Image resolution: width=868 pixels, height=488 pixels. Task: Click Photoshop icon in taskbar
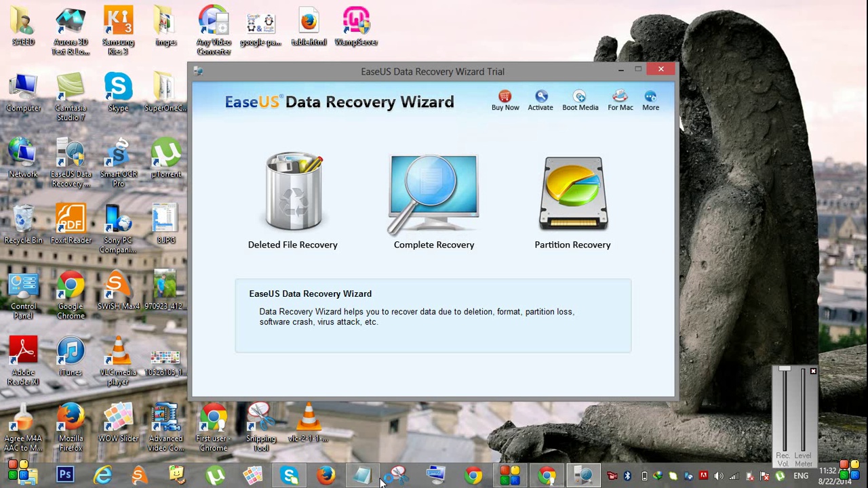coord(65,475)
